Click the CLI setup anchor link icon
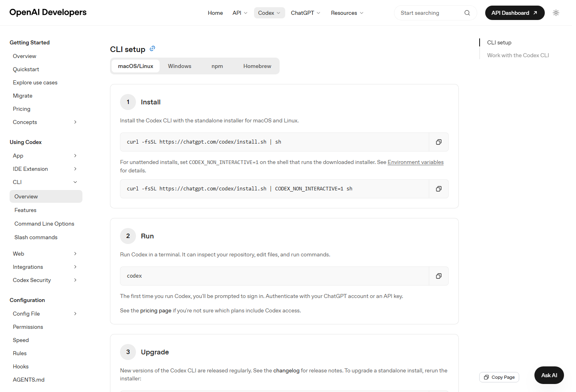Image resolution: width=576 pixels, height=392 pixels. pyautogui.click(x=152, y=49)
